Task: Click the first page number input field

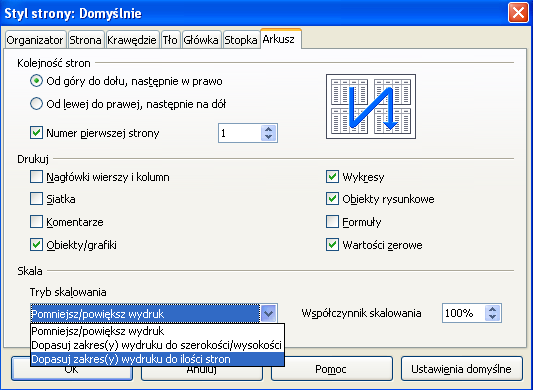Action: pos(240,133)
